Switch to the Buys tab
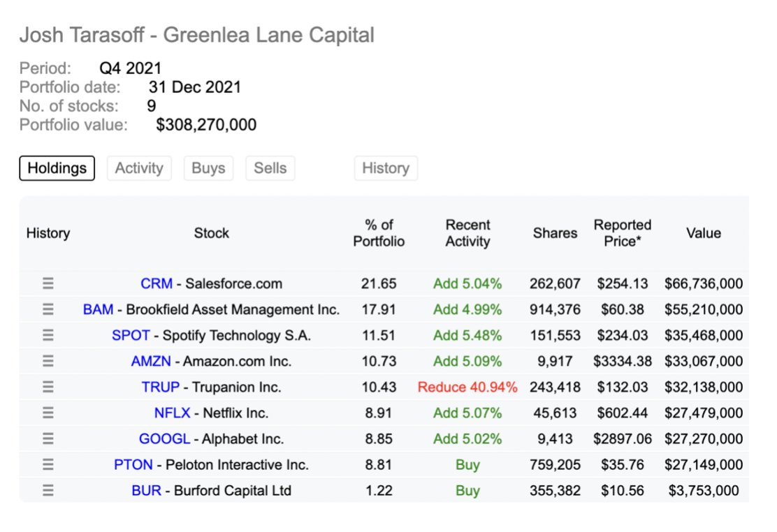The height and width of the screenshot is (532, 777). 208,168
